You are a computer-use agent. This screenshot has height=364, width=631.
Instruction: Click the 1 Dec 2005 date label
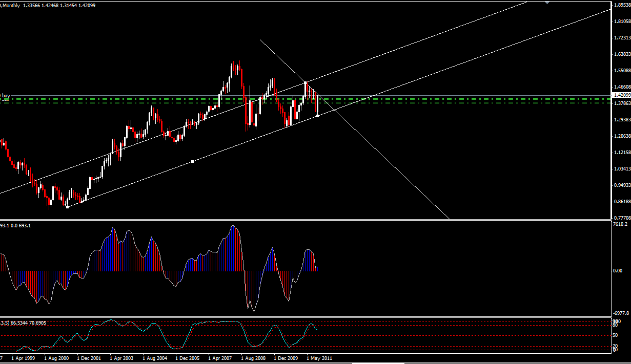coord(188,358)
